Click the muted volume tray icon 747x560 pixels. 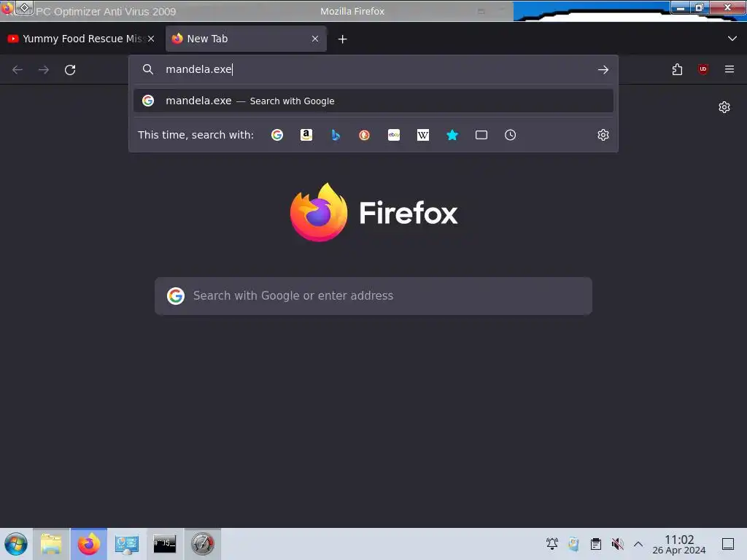pos(617,543)
